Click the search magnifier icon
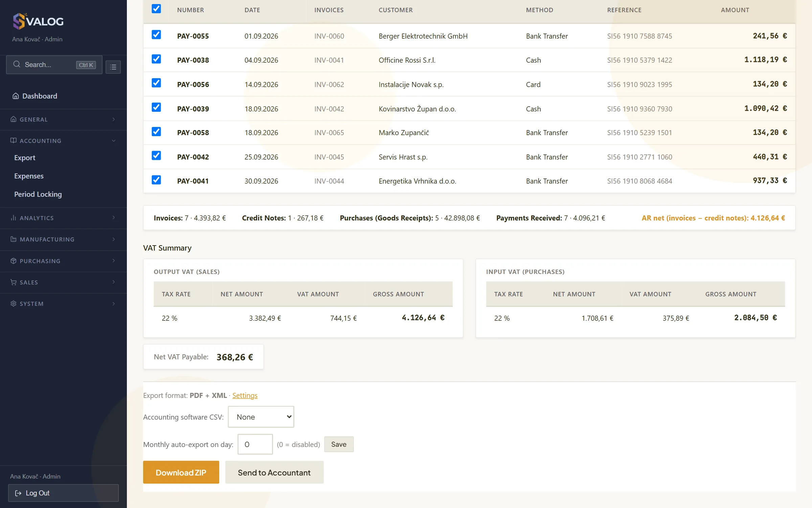812x508 pixels. click(17, 64)
